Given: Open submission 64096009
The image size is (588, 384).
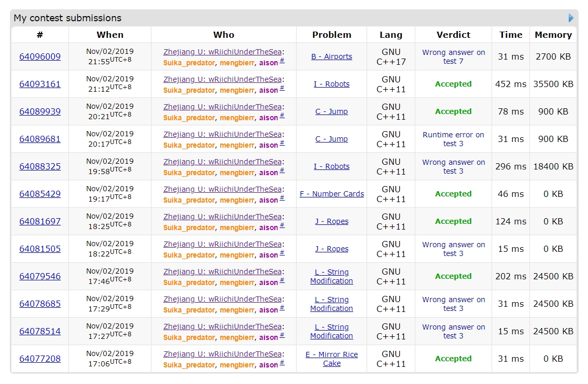Looking at the screenshot, I should click(40, 56).
